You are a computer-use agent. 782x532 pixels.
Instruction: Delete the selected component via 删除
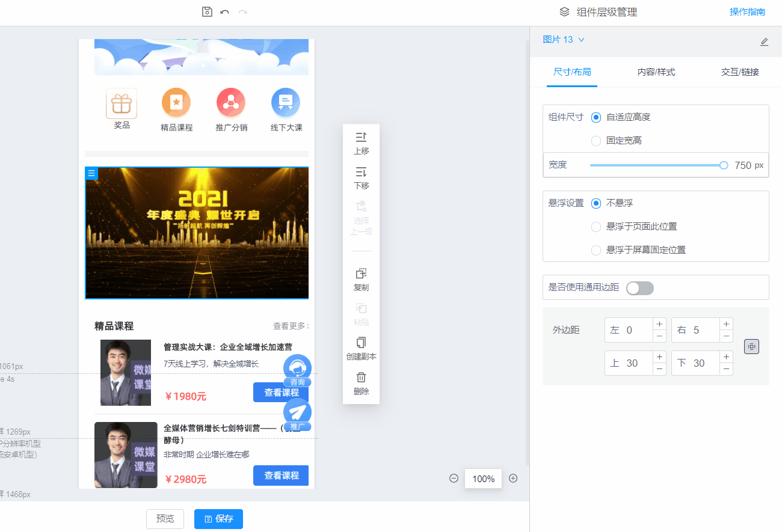coord(361,384)
